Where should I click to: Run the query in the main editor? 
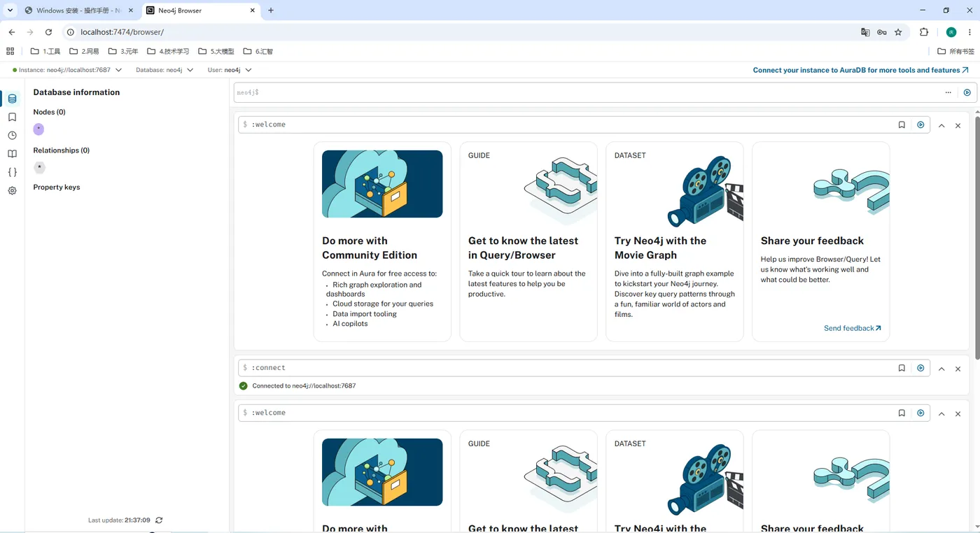(x=967, y=92)
